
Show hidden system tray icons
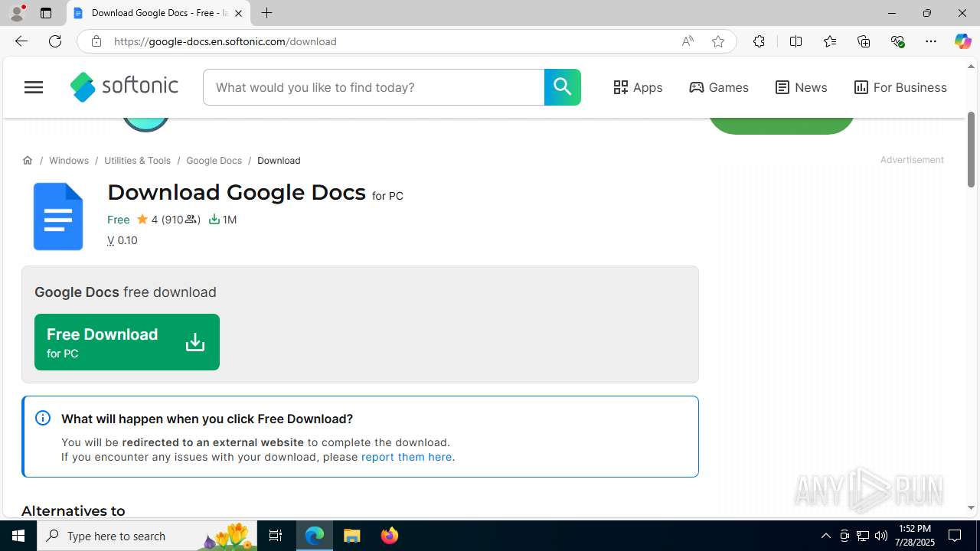point(825,536)
